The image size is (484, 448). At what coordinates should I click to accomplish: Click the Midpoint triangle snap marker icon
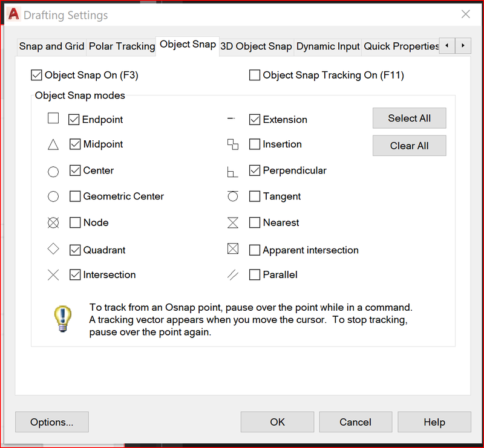[x=53, y=144]
